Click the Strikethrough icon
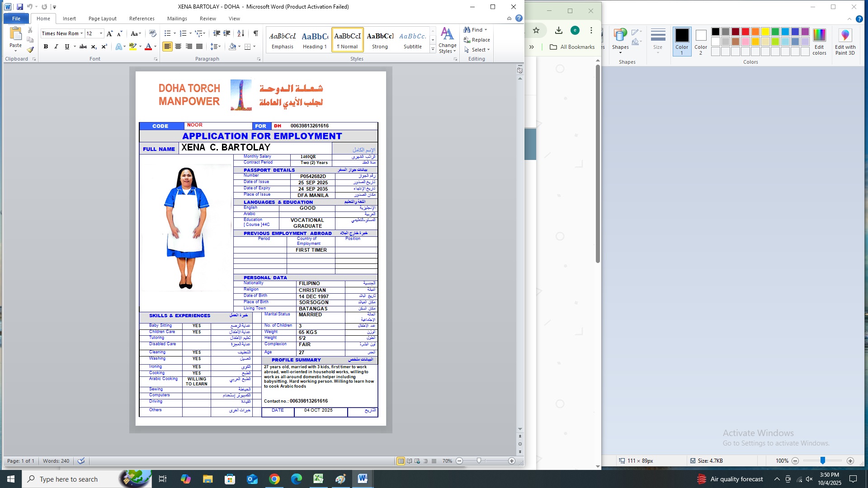This screenshot has width=868, height=488. pos(83,47)
